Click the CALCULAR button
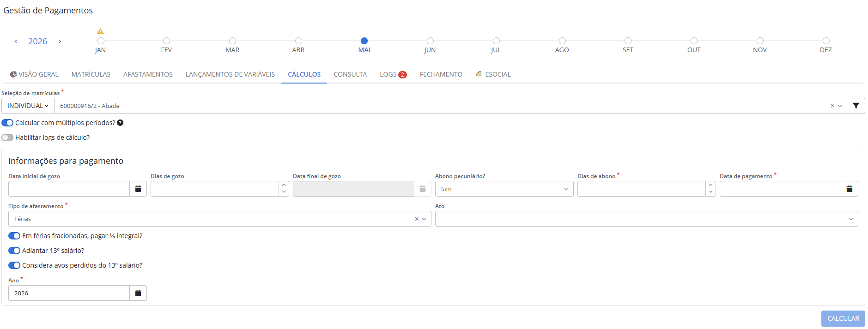Viewport: 868px width, 329px height. pos(843,318)
